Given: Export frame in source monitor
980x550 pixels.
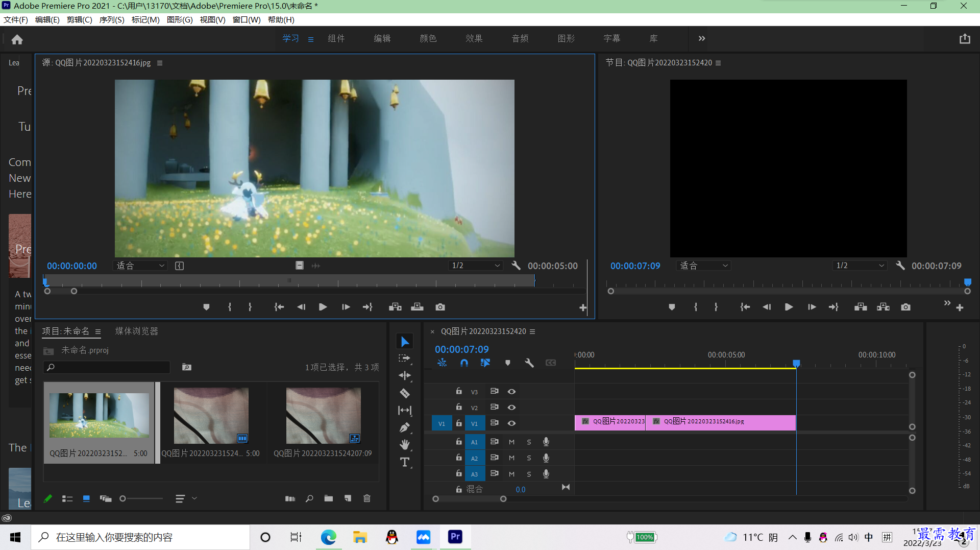Looking at the screenshot, I should coord(440,307).
